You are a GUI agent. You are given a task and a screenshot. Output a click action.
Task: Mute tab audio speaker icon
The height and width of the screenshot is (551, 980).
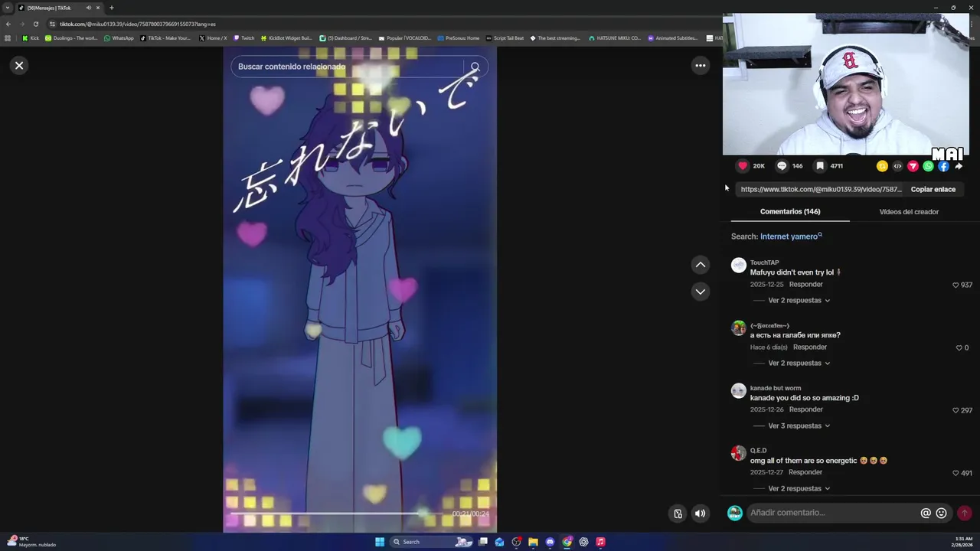pyautogui.click(x=89, y=8)
